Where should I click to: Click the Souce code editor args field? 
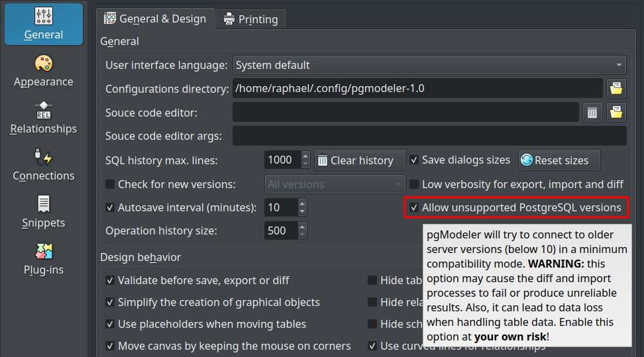(x=429, y=136)
